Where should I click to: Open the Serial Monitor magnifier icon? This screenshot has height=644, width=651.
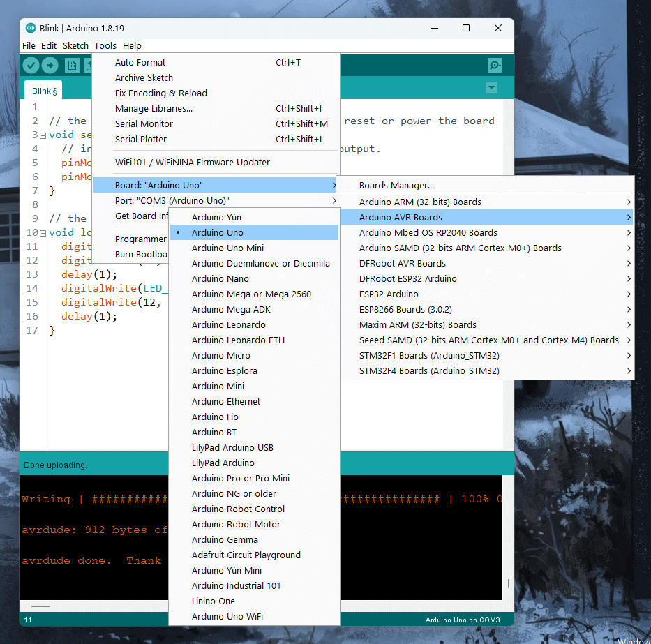coord(495,65)
